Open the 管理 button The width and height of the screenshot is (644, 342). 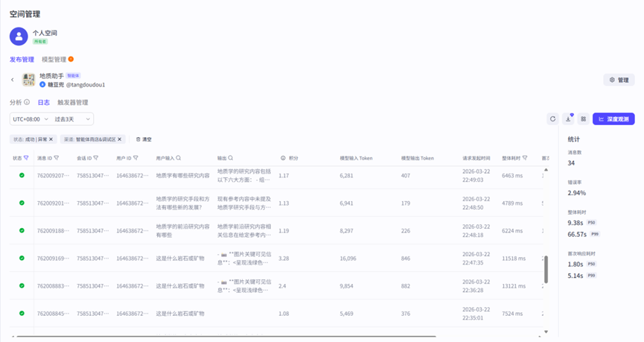coord(619,80)
